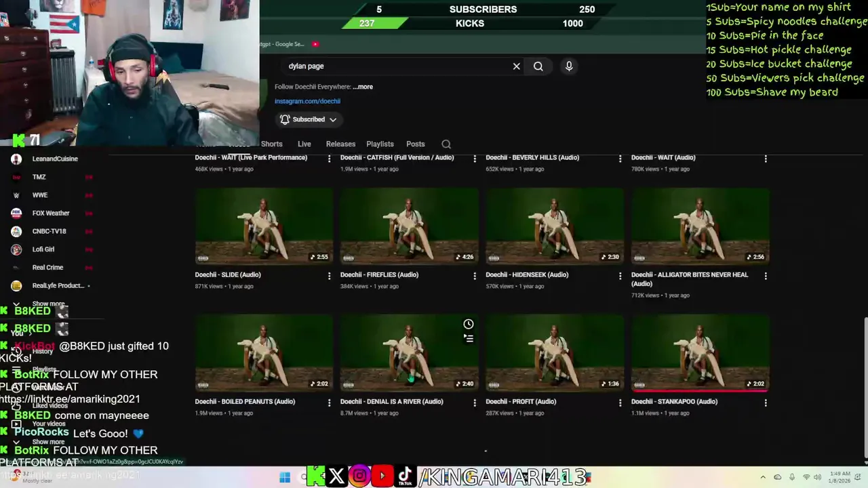This screenshot has width=868, height=488.
Task: Open 'DENIAL IS A RIVER (Audio)' title link
Action: [391, 401]
